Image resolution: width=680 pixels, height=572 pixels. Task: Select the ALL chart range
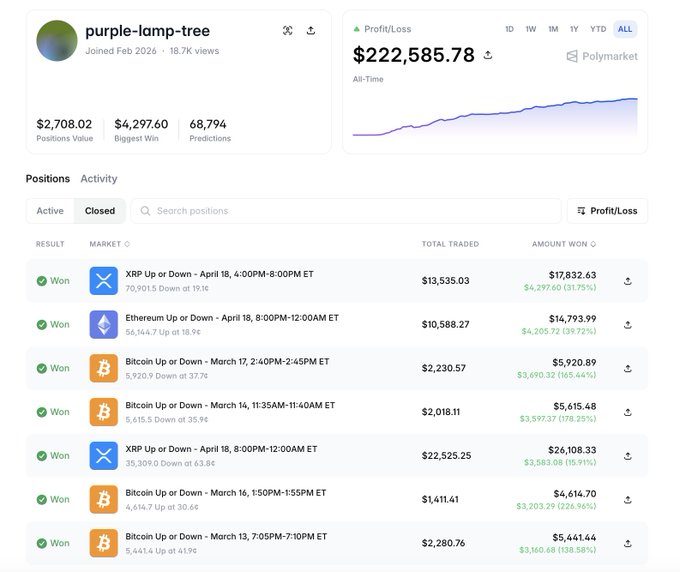pos(625,29)
